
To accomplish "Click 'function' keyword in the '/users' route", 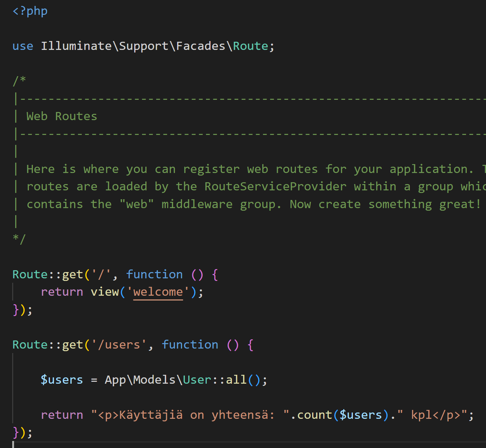I will click(x=190, y=345).
